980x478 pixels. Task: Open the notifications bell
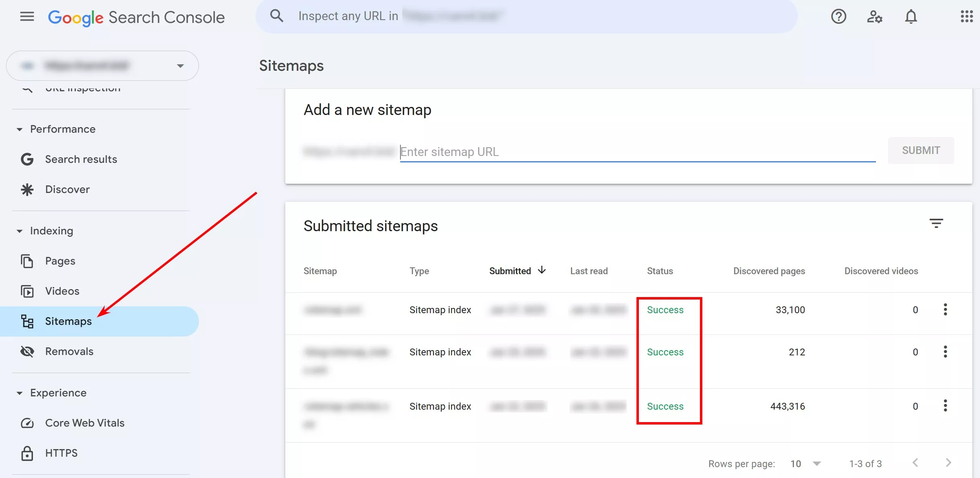pos(911,16)
